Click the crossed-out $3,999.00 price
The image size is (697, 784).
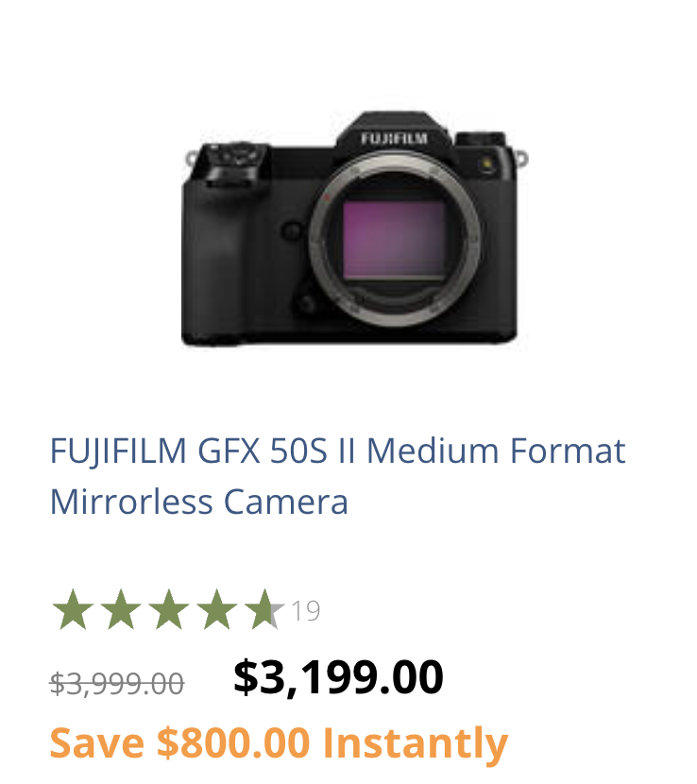click(116, 683)
